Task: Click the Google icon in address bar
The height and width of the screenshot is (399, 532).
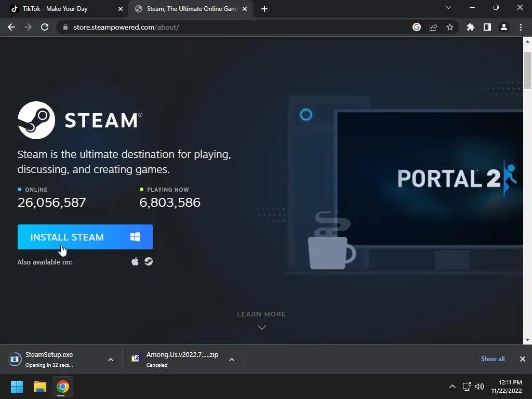Action: click(417, 27)
